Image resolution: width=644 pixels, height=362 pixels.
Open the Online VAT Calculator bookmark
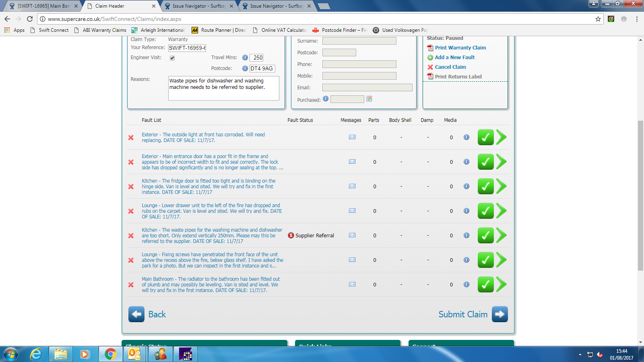[279, 30]
